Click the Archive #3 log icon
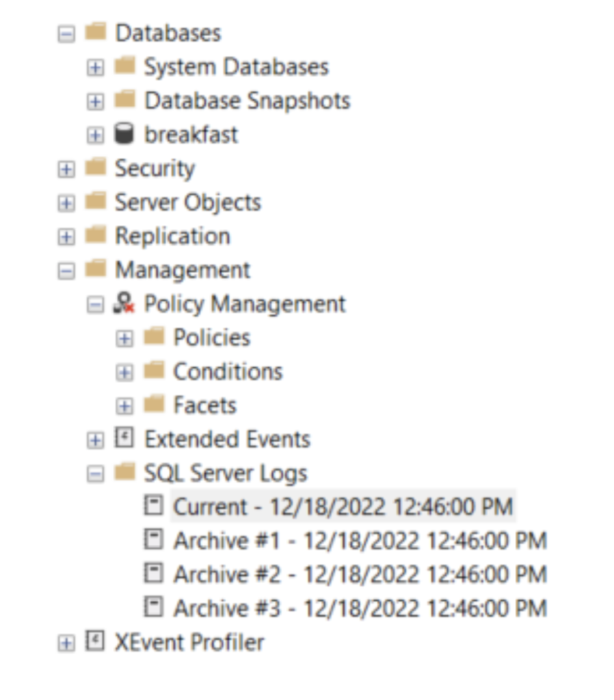Image resolution: width=614 pixels, height=700 pixels. 155,607
